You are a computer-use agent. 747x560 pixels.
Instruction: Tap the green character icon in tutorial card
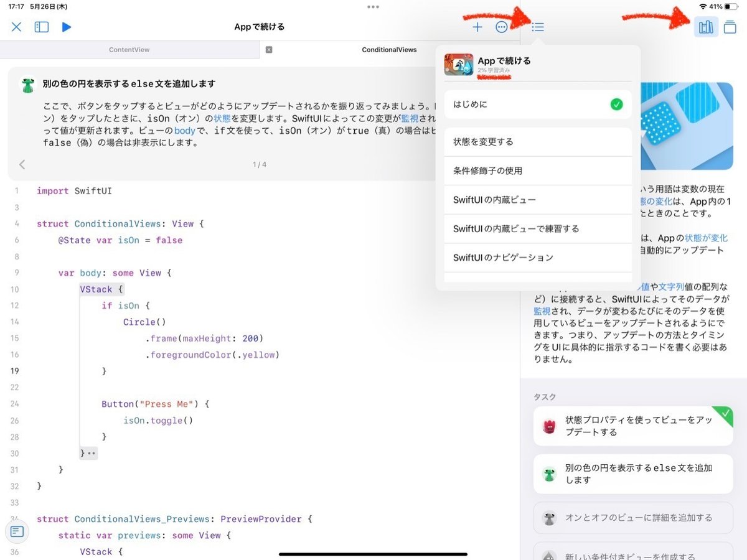point(27,85)
